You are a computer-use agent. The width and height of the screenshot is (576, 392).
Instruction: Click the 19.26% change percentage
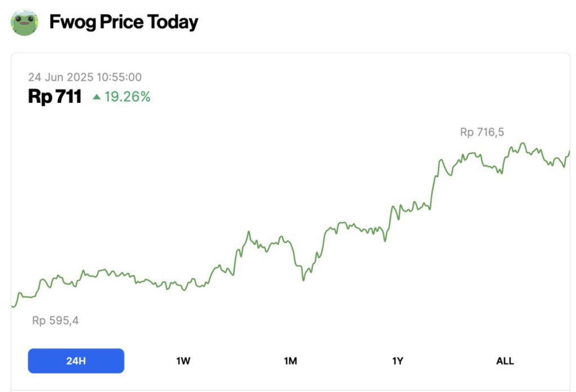(x=127, y=97)
